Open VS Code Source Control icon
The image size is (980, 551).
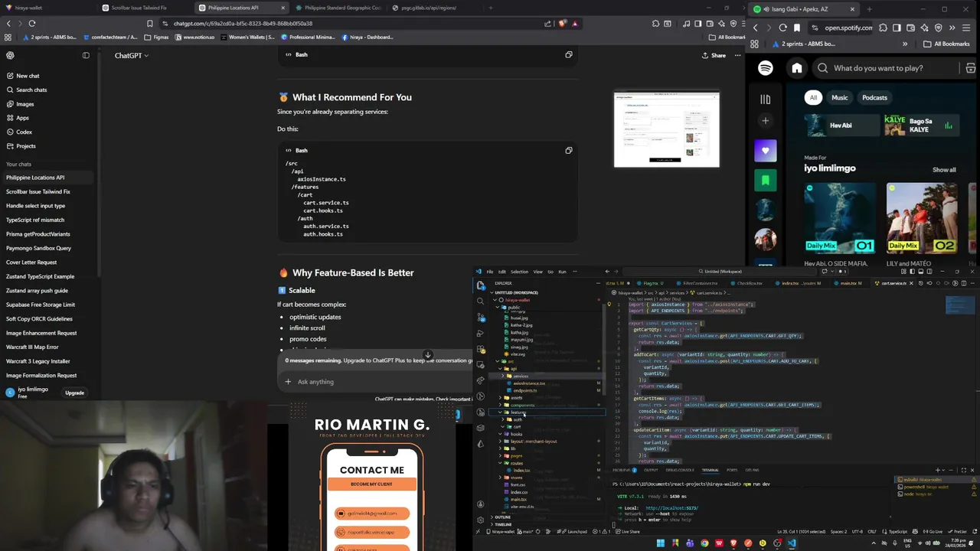point(481,317)
